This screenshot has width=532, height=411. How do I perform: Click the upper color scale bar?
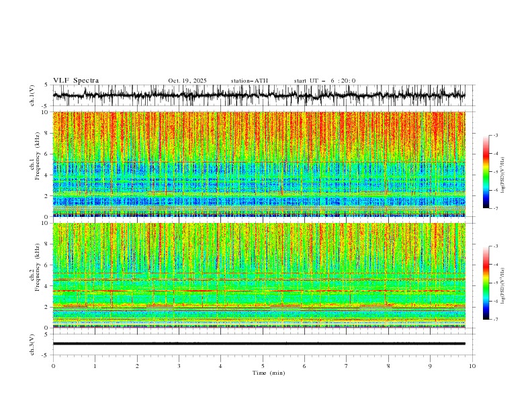coord(486,172)
